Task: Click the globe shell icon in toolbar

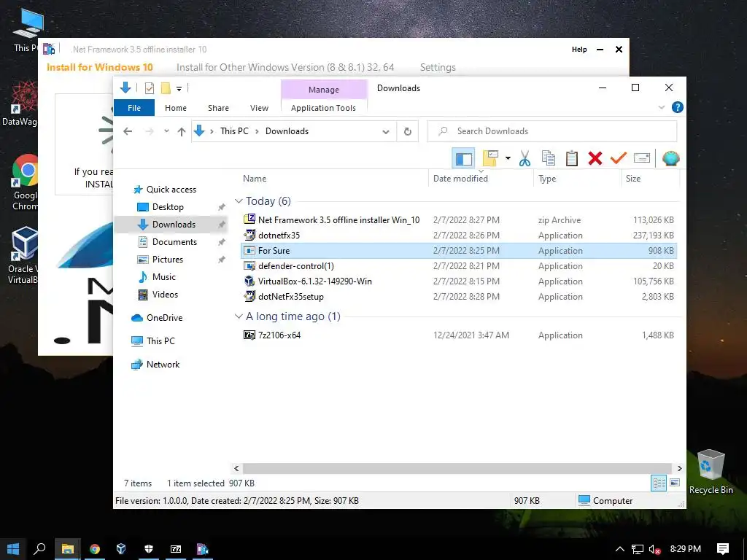Action: [671, 158]
